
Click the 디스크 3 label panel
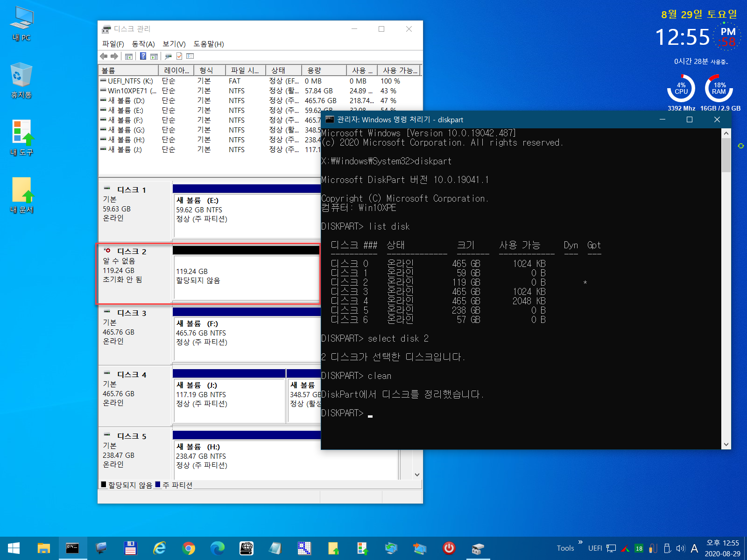[x=135, y=334]
